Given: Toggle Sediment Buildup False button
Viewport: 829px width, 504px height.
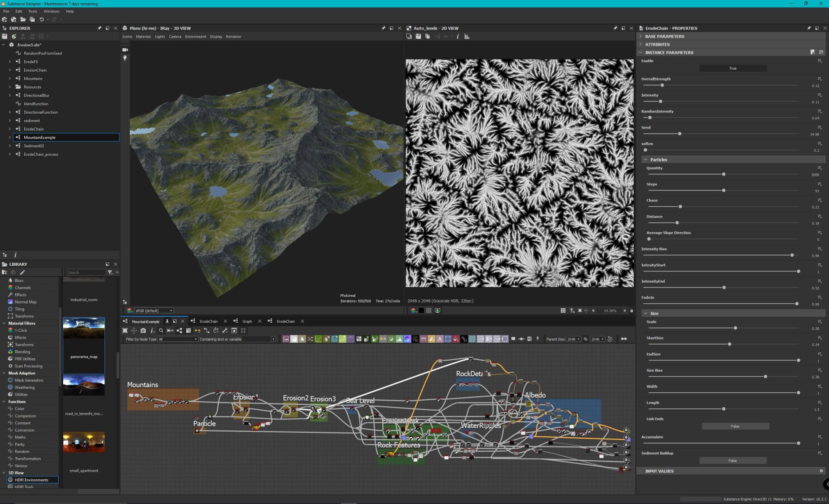Looking at the screenshot, I should [x=733, y=461].
